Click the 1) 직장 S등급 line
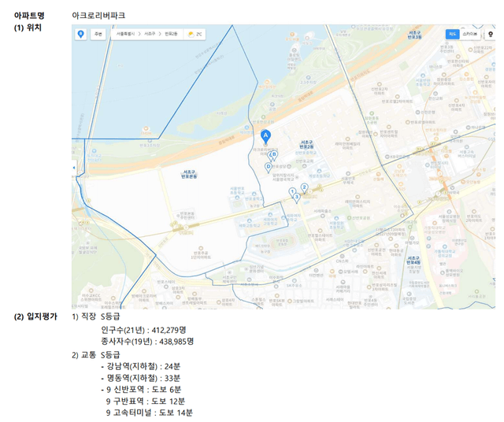 (x=96, y=316)
